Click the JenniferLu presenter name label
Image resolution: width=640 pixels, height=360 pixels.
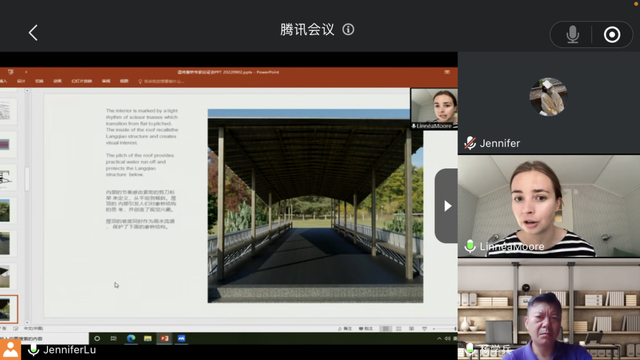(x=69, y=350)
